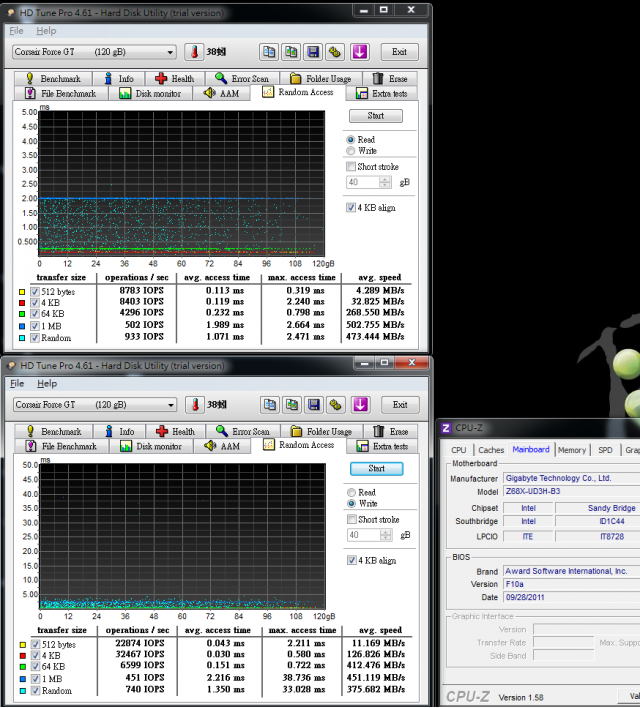The image size is (640, 708).
Task: Open Help menu in bottom HD Tune window
Action: (47, 383)
